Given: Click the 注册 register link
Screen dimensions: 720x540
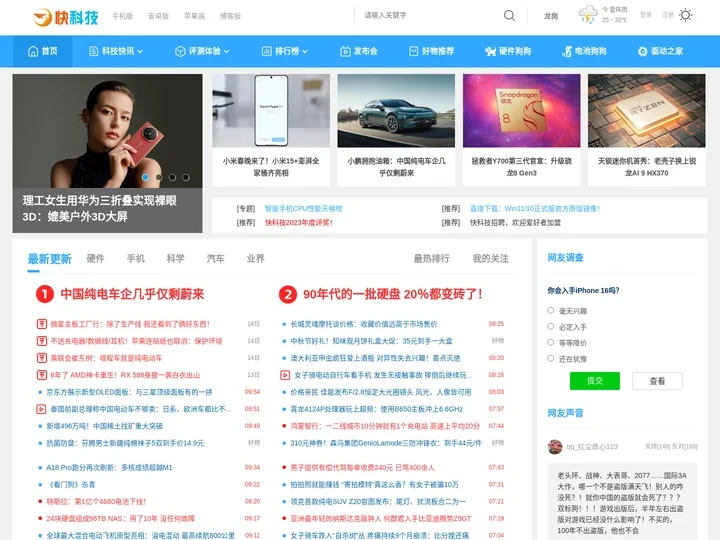Looking at the screenshot, I should point(668,15).
